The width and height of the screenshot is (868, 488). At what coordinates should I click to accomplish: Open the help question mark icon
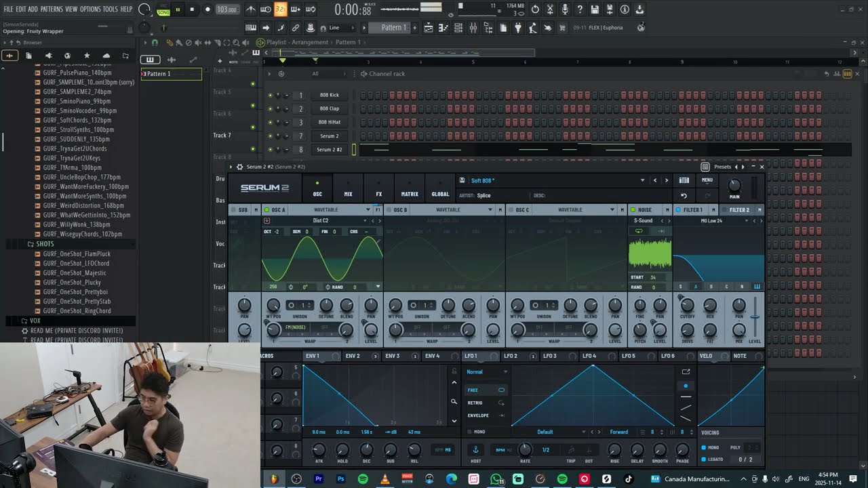(580, 9)
